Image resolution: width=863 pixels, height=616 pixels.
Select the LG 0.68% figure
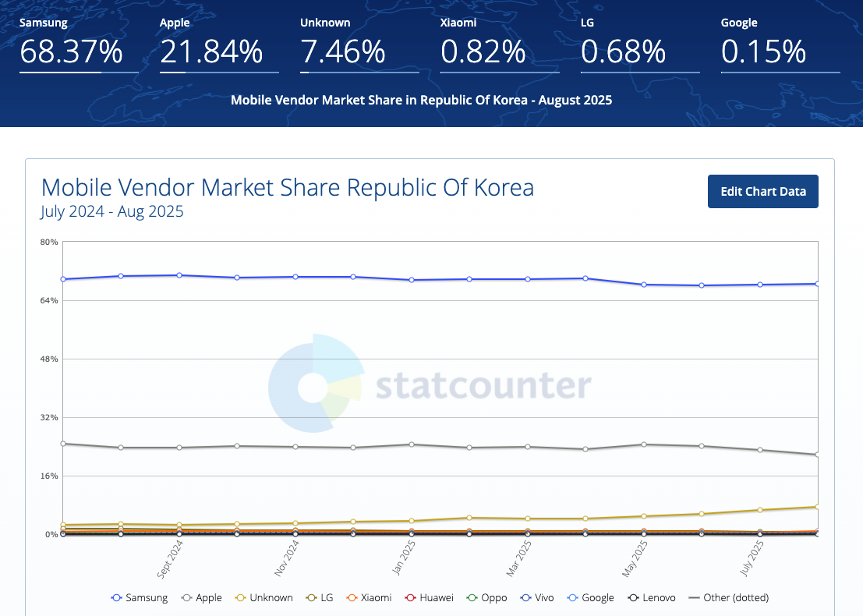pyautogui.click(x=624, y=51)
